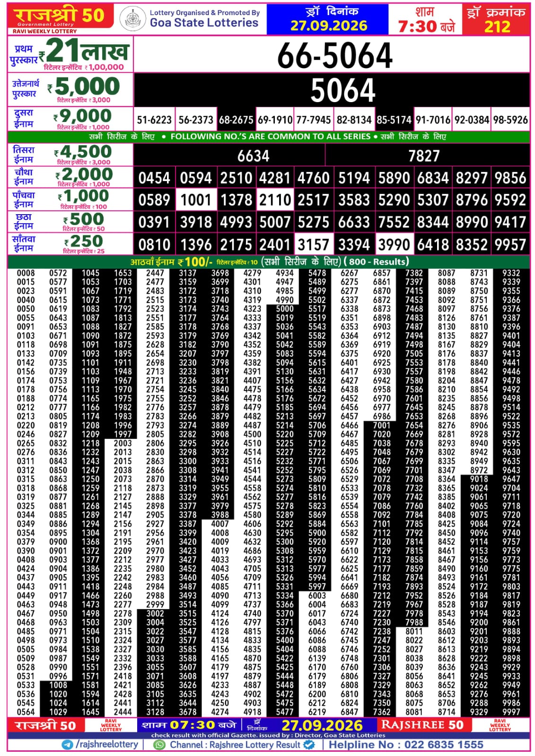This screenshot has height=756, width=535.
Task: Click the draw number 212 box
Action: 497,19
